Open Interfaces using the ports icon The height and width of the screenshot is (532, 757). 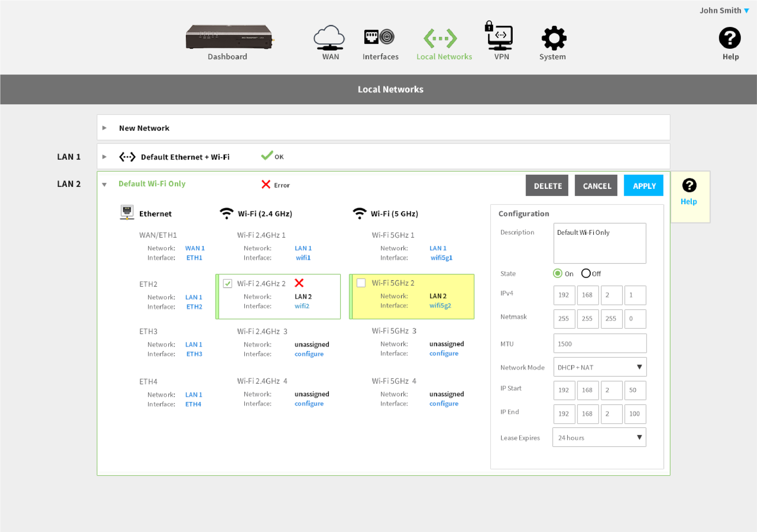point(380,37)
